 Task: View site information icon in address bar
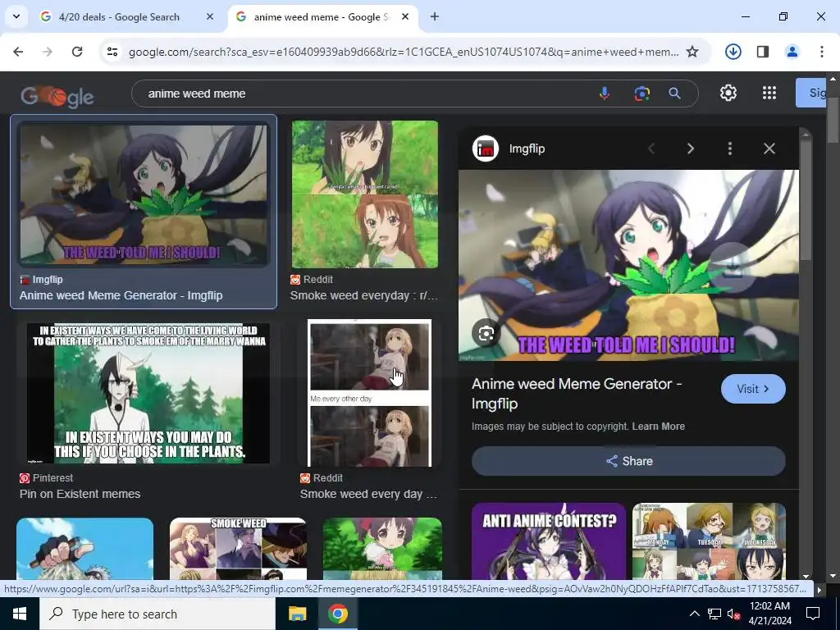click(x=112, y=52)
